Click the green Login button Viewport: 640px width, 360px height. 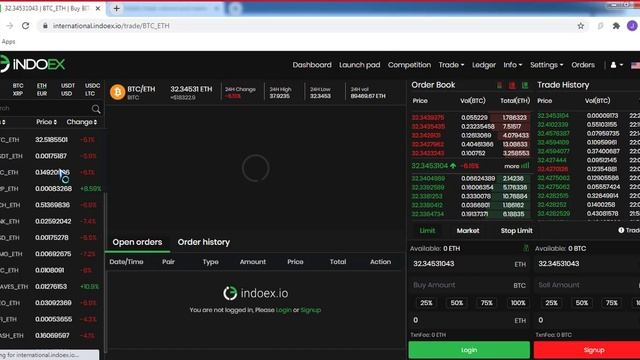click(x=469, y=350)
